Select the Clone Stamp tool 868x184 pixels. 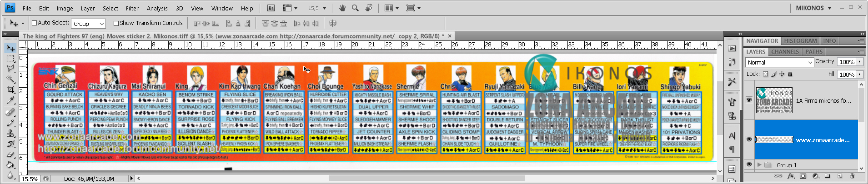click(10, 134)
